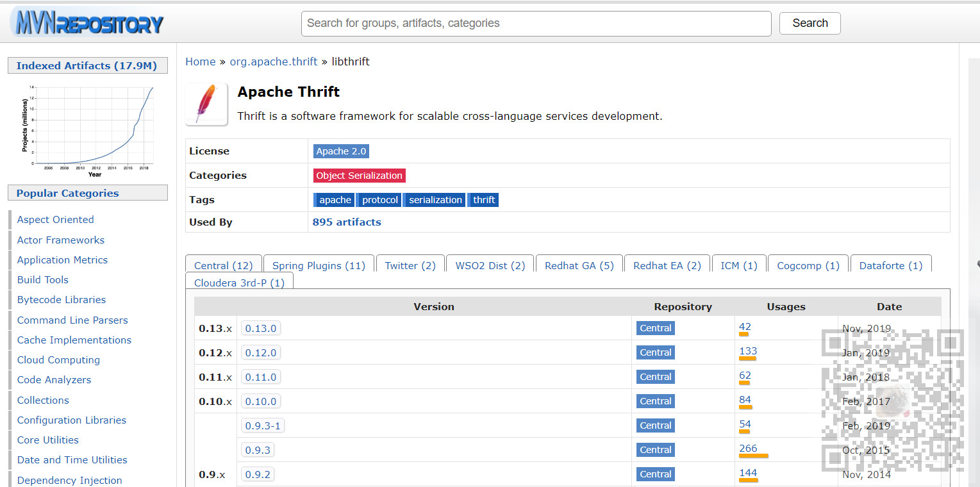Open the Command Line Parsers category

pyautogui.click(x=72, y=320)
